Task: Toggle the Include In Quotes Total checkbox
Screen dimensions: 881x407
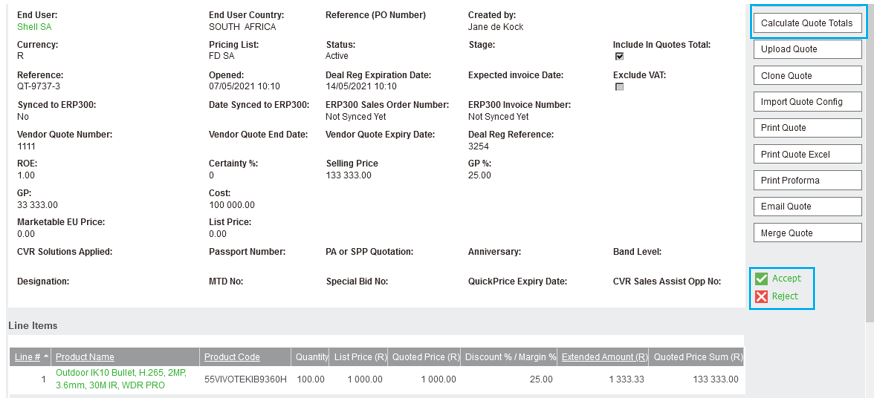Action: 619,57
